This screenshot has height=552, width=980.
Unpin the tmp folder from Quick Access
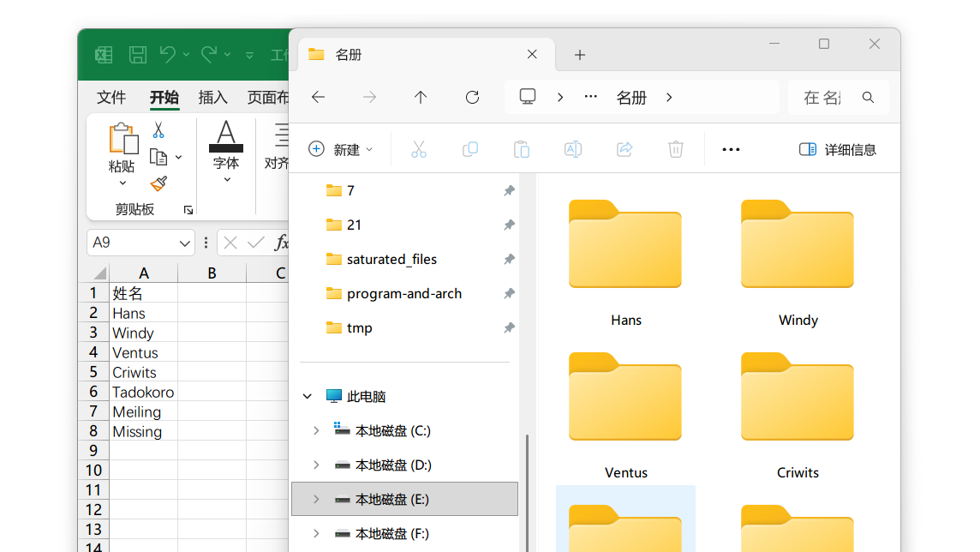coord(509,327)
